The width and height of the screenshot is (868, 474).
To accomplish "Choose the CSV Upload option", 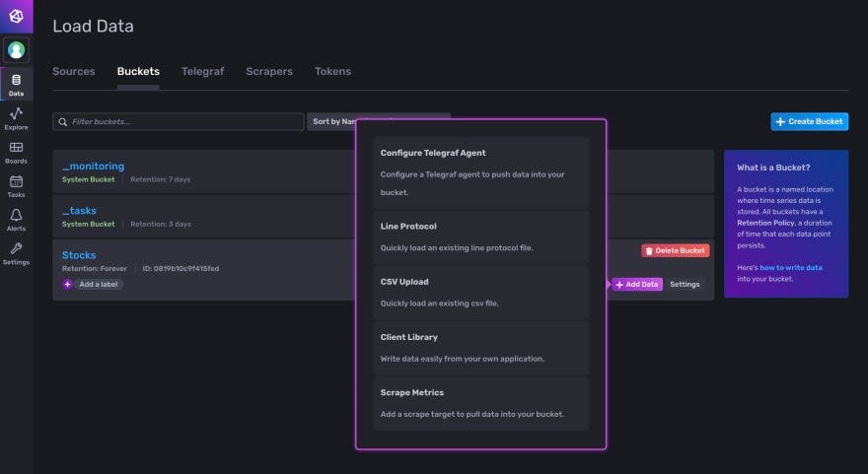I will [481, 292].
